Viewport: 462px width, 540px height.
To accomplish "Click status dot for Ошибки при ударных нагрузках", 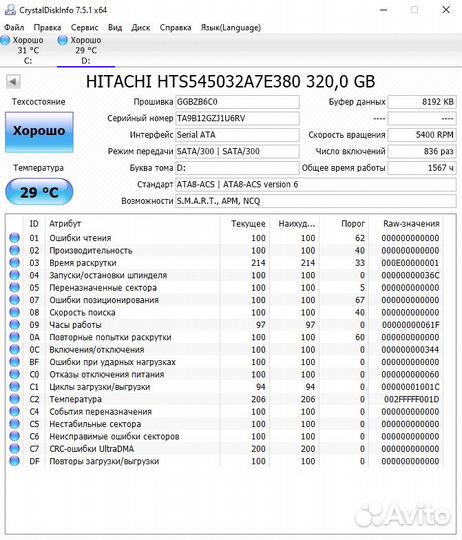I will [14, 362].
